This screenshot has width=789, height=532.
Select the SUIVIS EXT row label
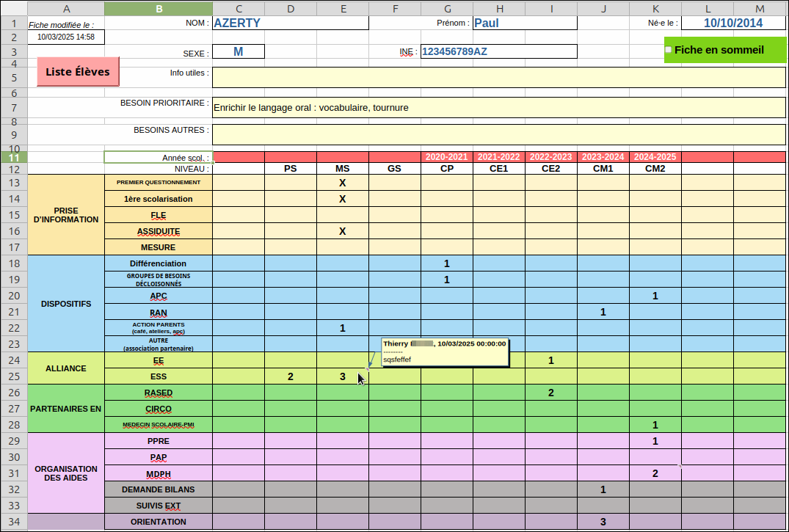point(159,506)
